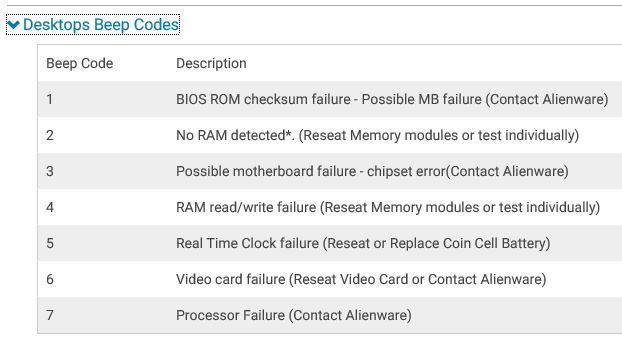The height and width of the screenshot is (363, 622).
Task: Click the Desktops Beep Codes heading link
Action: pos(101,25)
